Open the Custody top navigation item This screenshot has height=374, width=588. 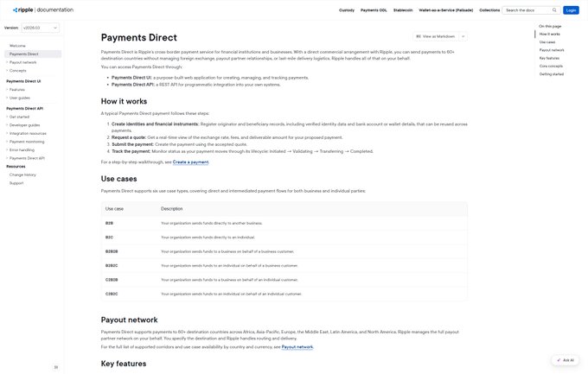tap(347, 10)
